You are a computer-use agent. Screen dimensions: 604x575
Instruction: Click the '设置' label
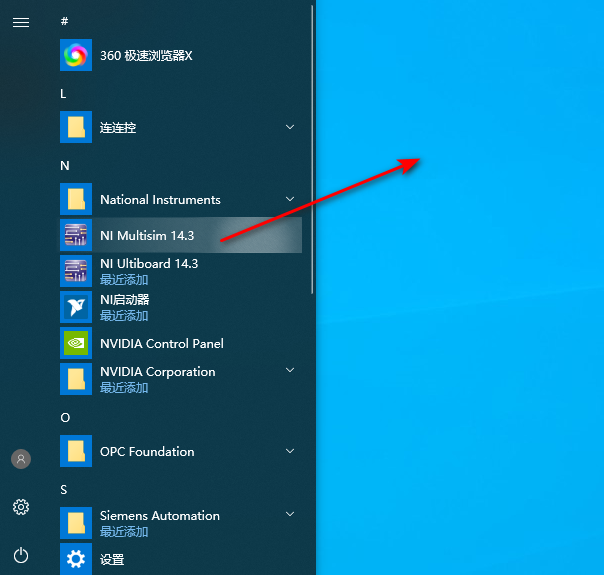112,560
